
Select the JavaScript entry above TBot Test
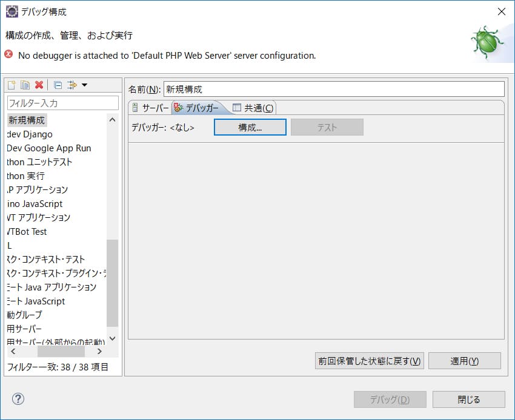(x=35, y=204)
